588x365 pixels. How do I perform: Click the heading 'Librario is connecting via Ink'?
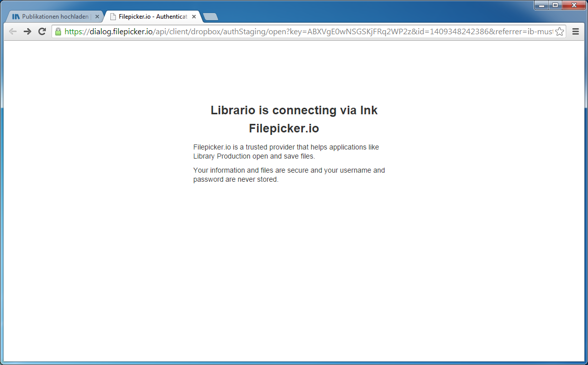click(x=294, y=110)
